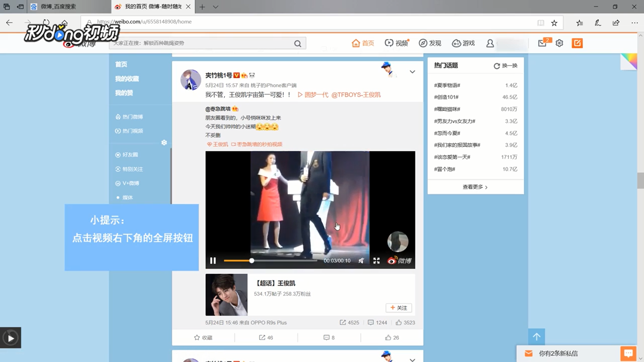
Task: Open the 夹竹桃1号 username link
Action: [219, 75]
